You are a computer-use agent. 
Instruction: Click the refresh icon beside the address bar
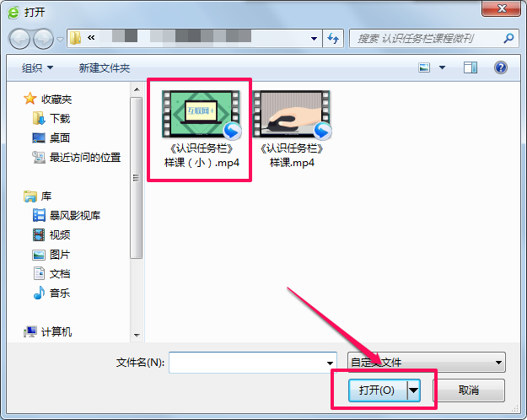[333, 38]
